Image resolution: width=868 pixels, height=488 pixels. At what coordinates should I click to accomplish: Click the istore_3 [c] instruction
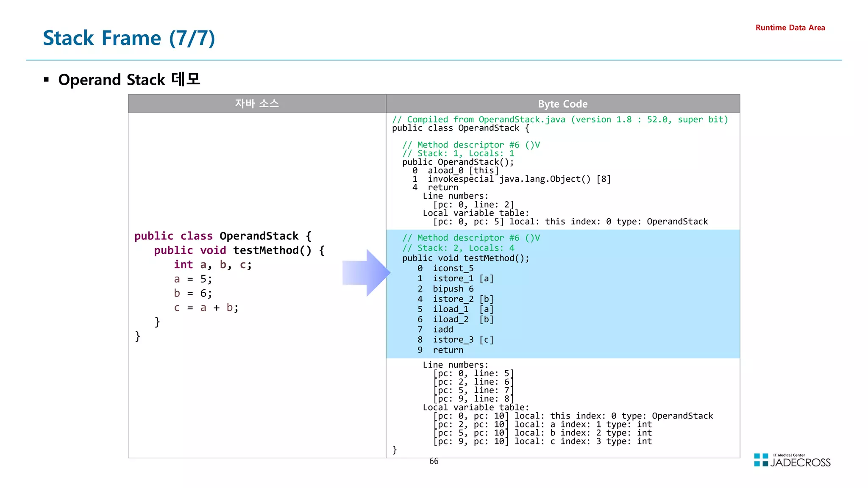463,339
